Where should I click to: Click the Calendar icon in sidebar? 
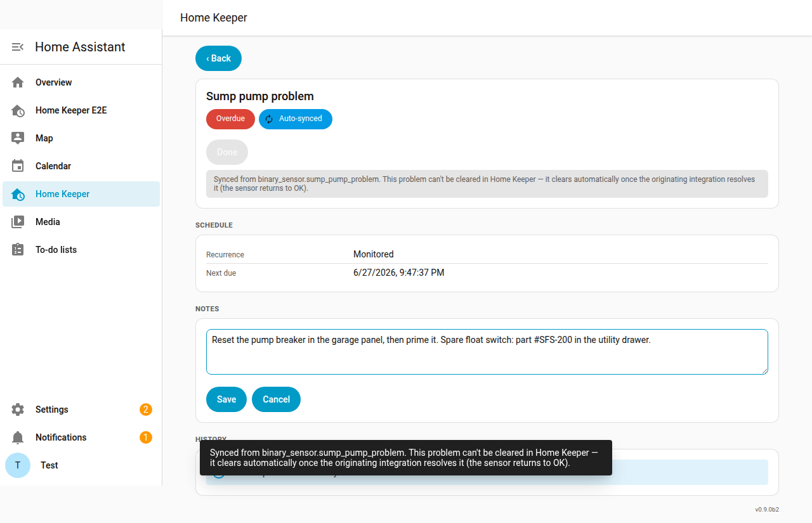18,166
